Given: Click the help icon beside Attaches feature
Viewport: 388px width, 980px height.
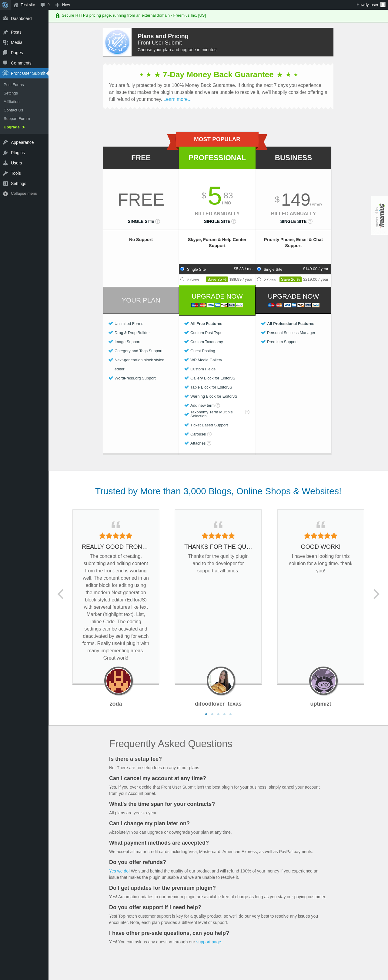Looking at the screenshot, I should [x=209, y=443].
